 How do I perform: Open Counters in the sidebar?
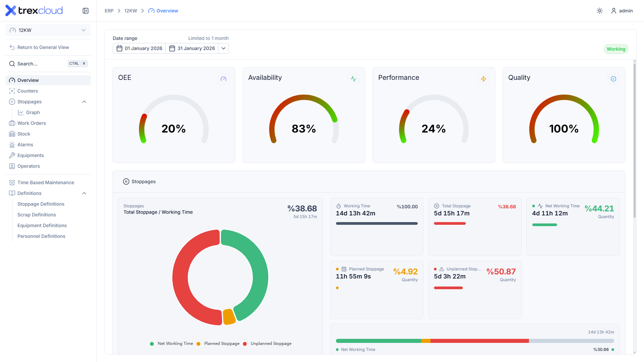[x=48, y=91]
